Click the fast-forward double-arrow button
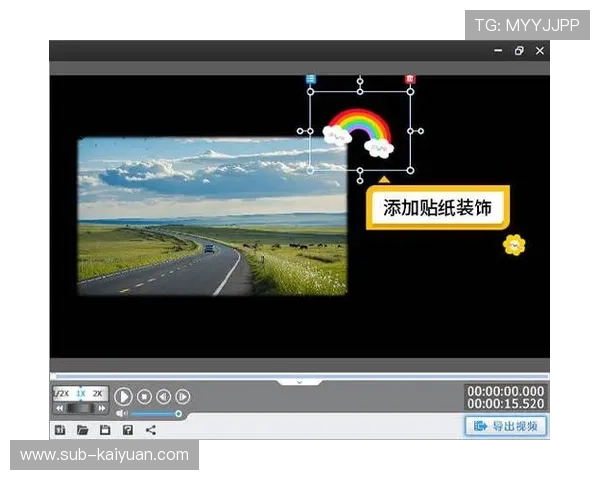Screen dimensions: 600x480 pyautogui.click(x=102, y=408)
